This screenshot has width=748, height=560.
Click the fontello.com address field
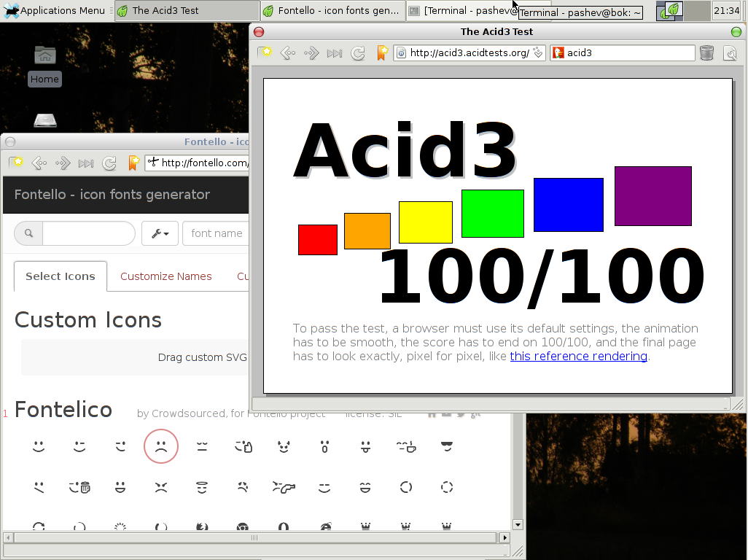click(197, 163)
